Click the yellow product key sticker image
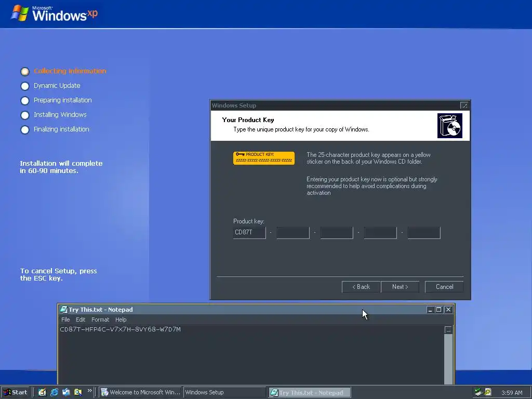532x399 pixels. (x=264, y=158)
